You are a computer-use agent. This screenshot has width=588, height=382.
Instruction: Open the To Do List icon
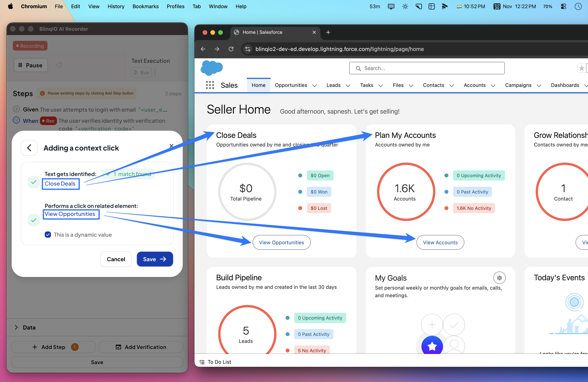tap(202, 362)
